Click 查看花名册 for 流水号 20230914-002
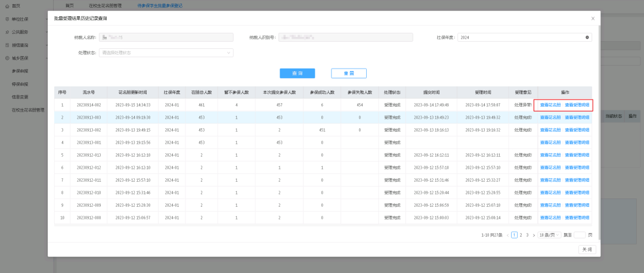The height and width of the screenshot is (273, 644). tap(550, 105)
